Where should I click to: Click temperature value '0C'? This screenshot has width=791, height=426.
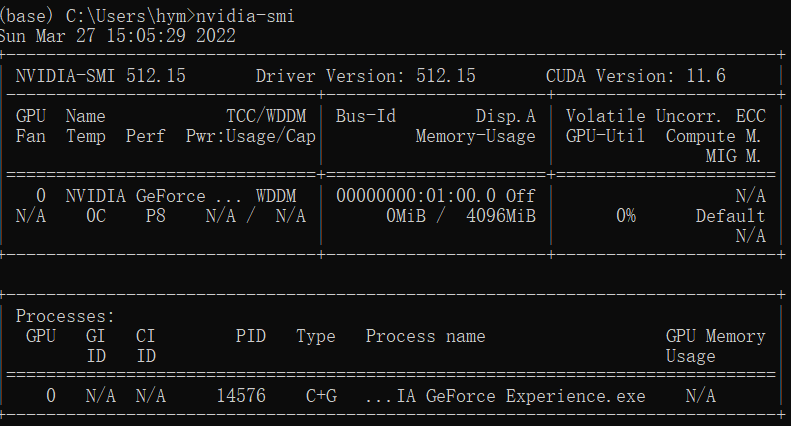pos(95,216)
